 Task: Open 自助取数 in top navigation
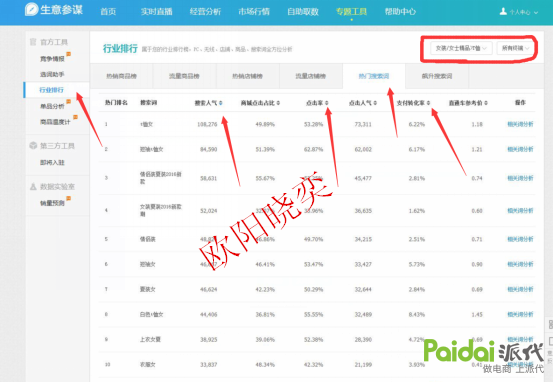(303, 12)
